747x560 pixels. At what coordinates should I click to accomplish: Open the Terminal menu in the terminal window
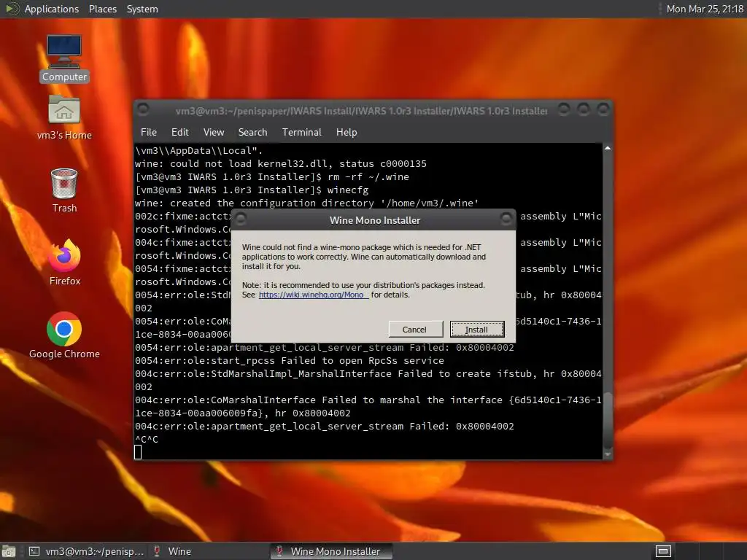(x=301, y=133)
